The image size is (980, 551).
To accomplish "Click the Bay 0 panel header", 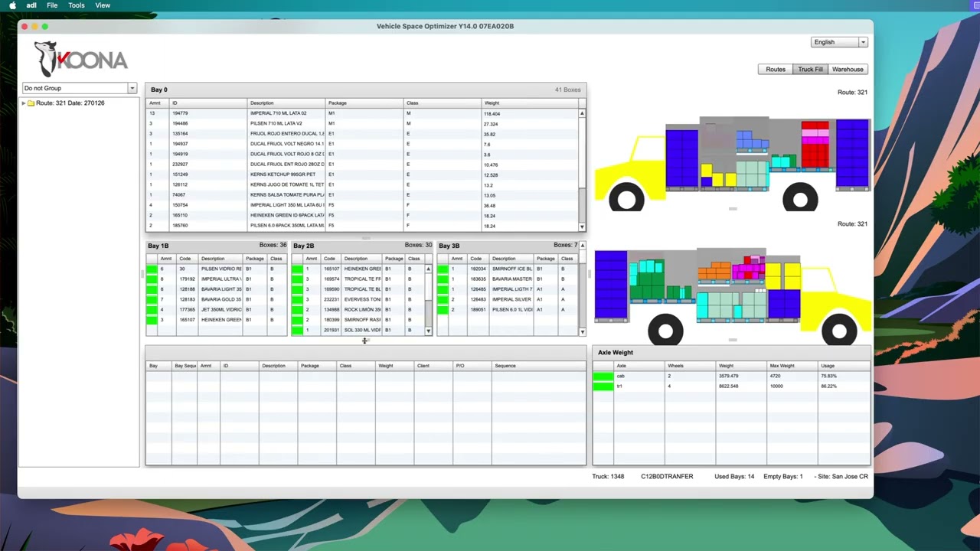I will coord(366,90).
